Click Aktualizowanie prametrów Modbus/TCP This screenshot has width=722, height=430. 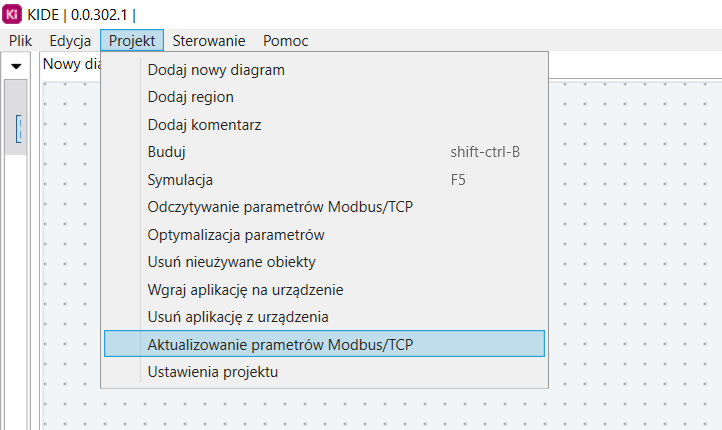pos(324,344)
